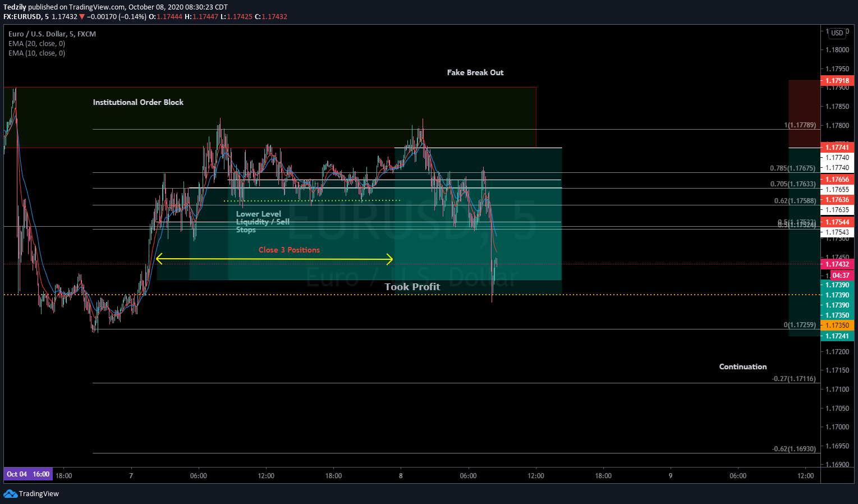Open the USD currency selector on the price axis
858x504 pixels.
837,33
